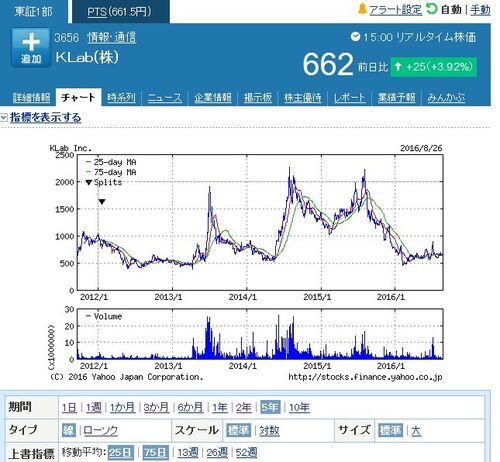Click the Splits legend entry

pyautogui.click(x=104, y=182)
